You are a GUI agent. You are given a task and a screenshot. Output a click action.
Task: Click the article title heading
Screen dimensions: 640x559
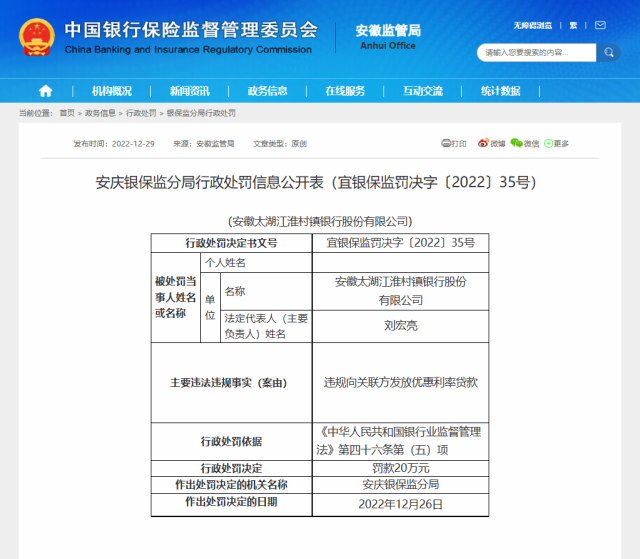[x=316, y=182]
